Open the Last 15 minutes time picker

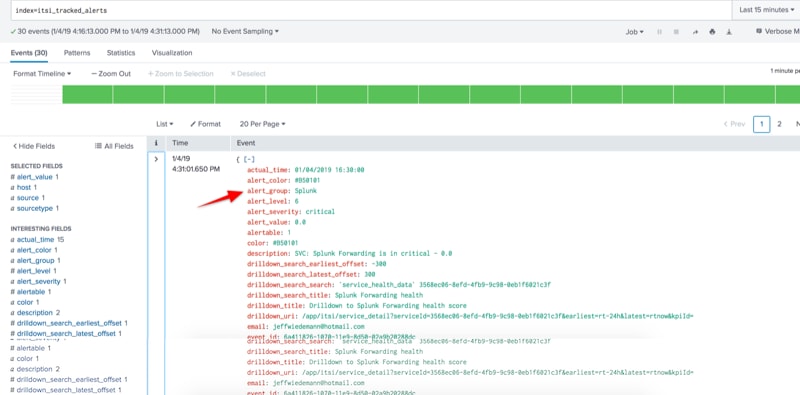click(767, 10)
